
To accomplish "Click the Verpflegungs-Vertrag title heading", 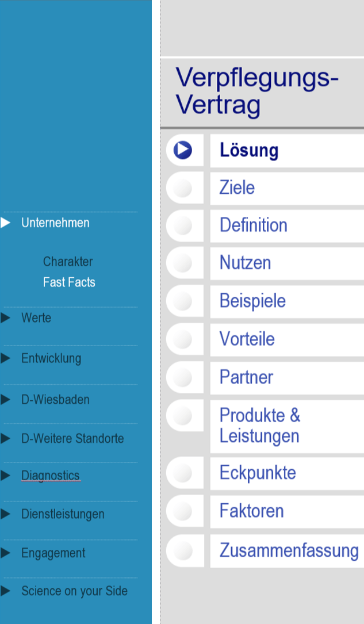I will 256,91.
